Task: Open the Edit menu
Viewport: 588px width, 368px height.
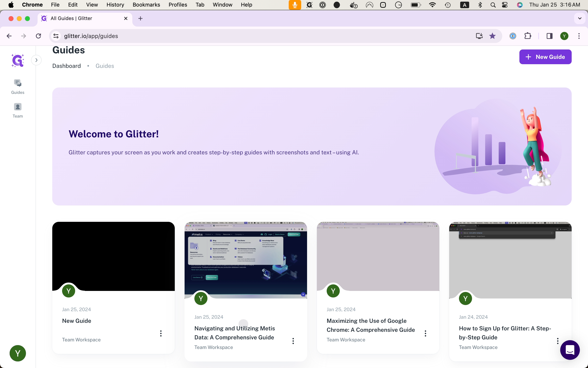Action: pos(73,5)
